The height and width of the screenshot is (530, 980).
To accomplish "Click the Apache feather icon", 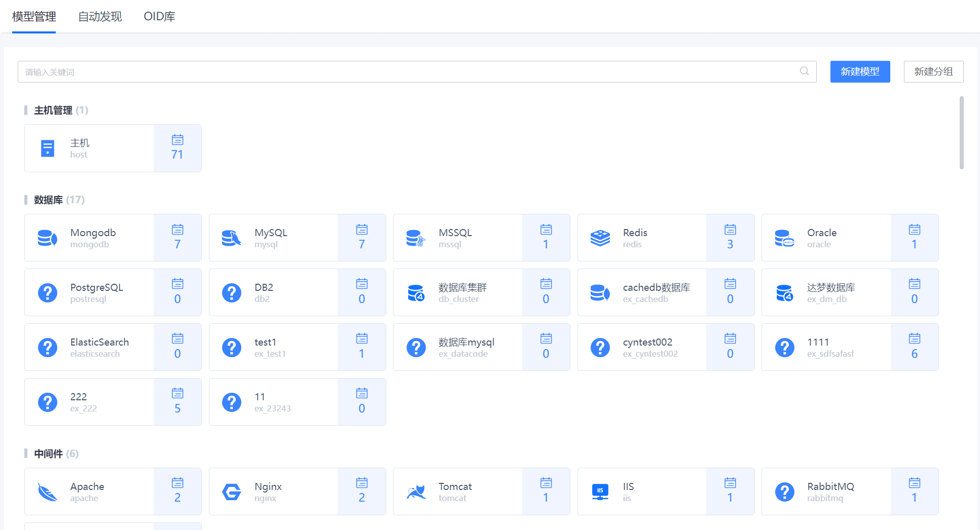I will click(x=48, y=491).
